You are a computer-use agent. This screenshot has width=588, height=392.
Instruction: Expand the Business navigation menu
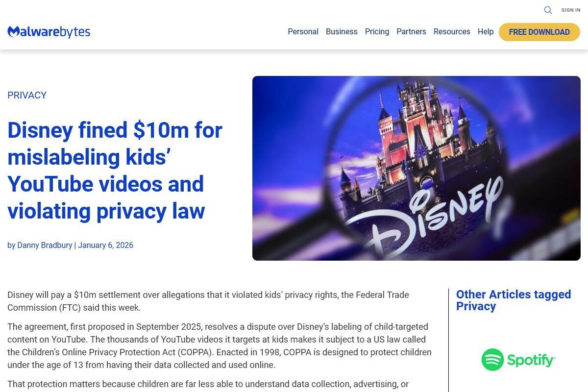pos(342,32)
